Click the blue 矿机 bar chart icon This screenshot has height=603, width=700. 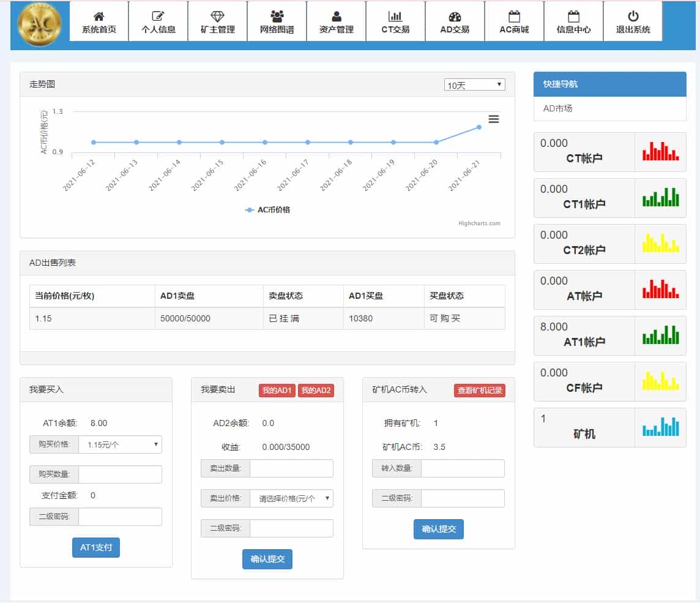660,427
